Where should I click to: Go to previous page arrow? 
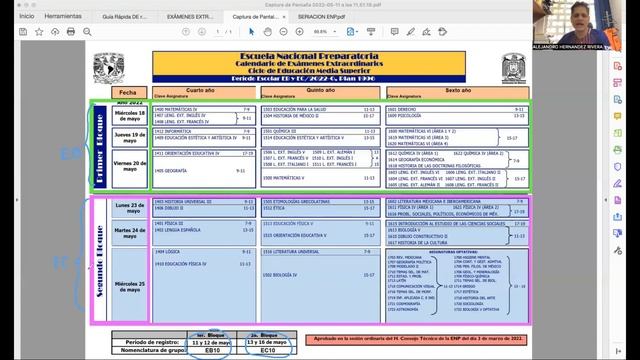click(x=186, y=32)
